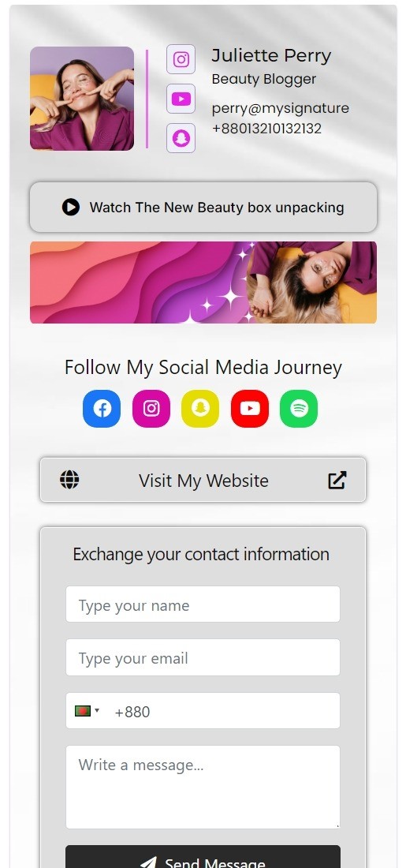Open the Instagram icon beside the profile photo
This screenshot has height=868, width=406.
click(181, 59)
